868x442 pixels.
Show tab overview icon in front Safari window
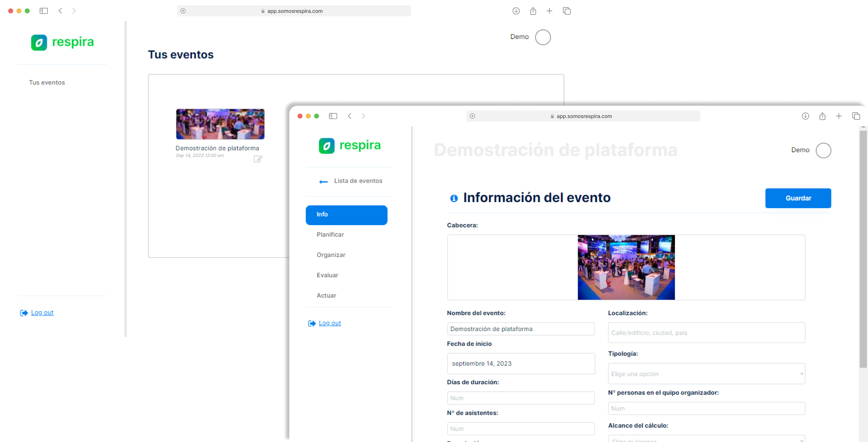(856, 116)
